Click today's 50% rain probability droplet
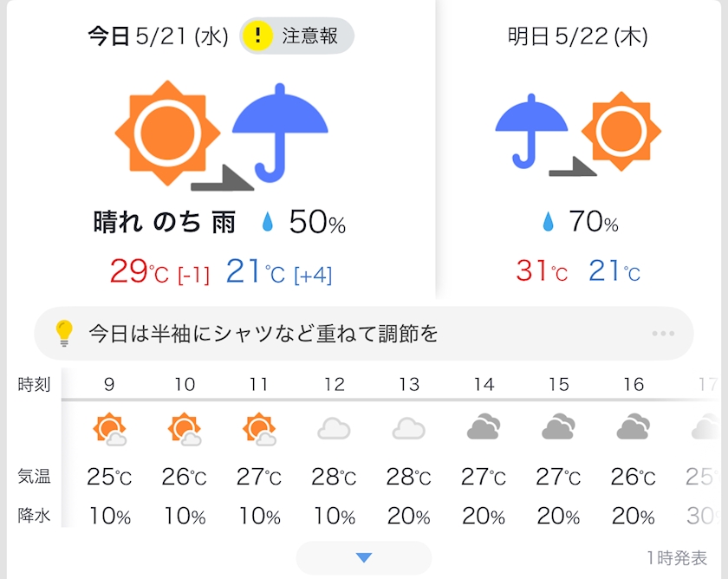 click(x=268, y=223)
